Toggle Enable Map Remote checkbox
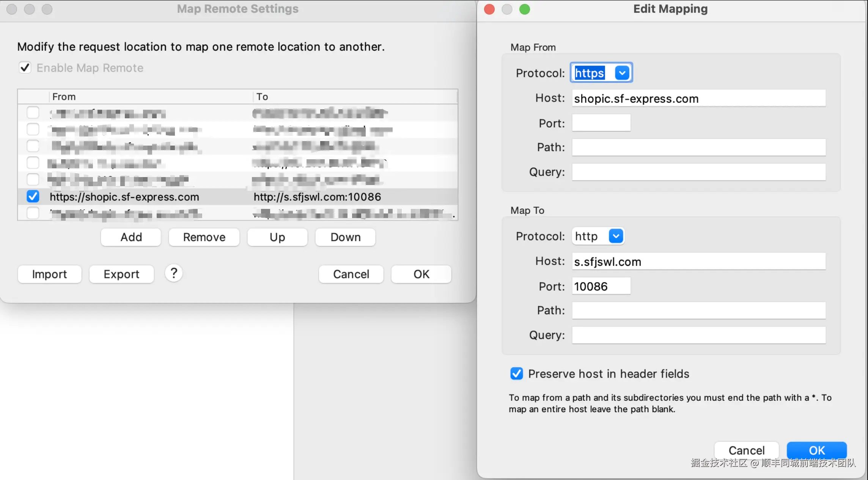This screenshot has height=480, width=868. (25, 68)
